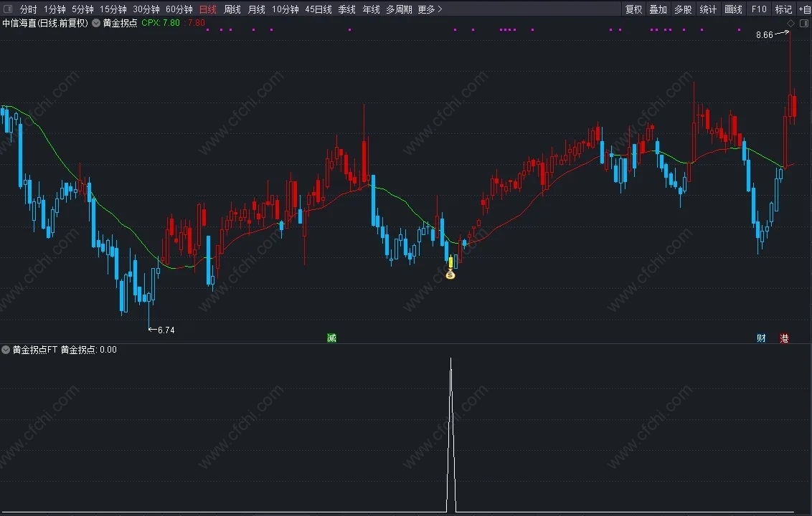Select the 日线 daily tab
The height and width of the screenshot is (516, 812).
(x=207, y=9)
